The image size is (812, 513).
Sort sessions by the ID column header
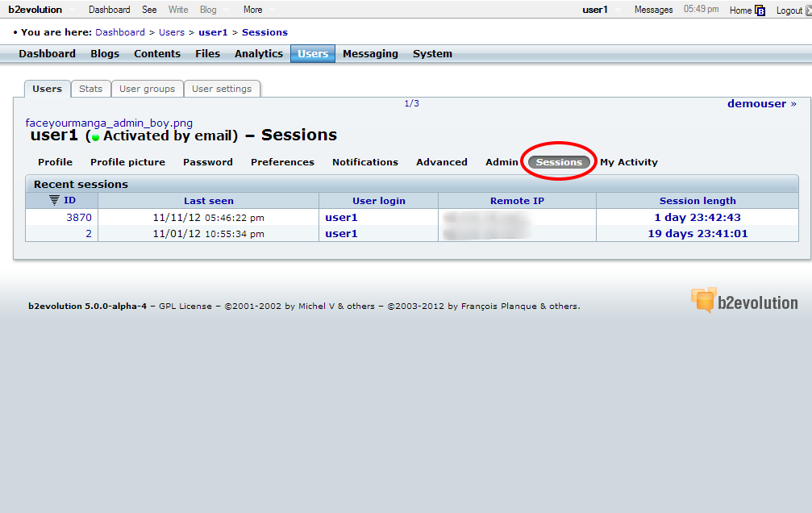pyautogui.click(x=69, y=201)
